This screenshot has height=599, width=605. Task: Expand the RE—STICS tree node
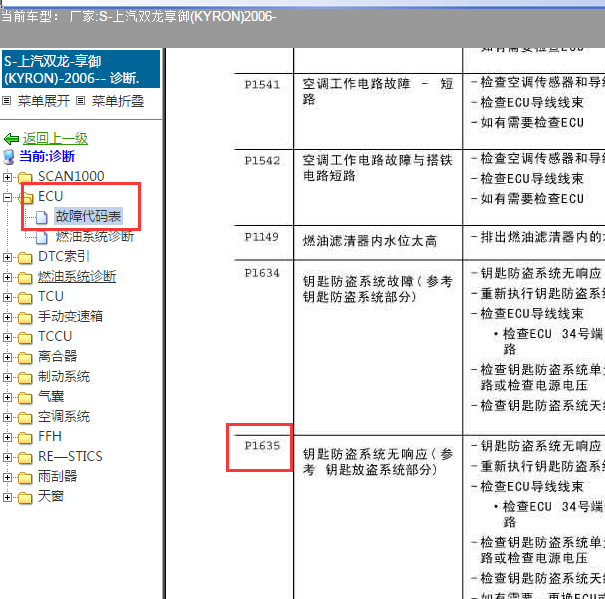coord(7,457)
